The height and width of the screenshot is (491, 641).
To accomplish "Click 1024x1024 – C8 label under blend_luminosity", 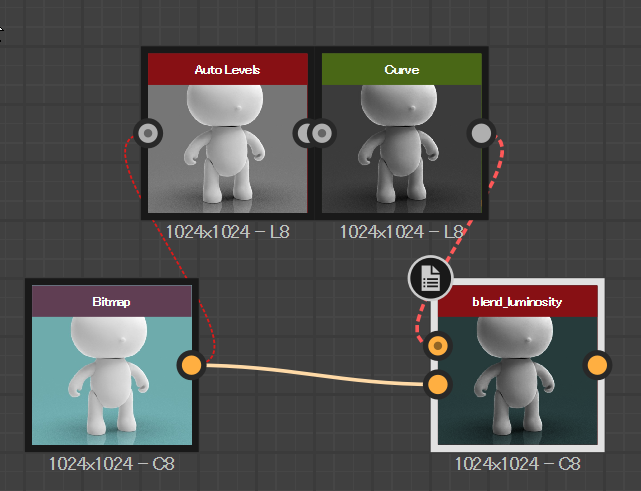I will (518, 464).
